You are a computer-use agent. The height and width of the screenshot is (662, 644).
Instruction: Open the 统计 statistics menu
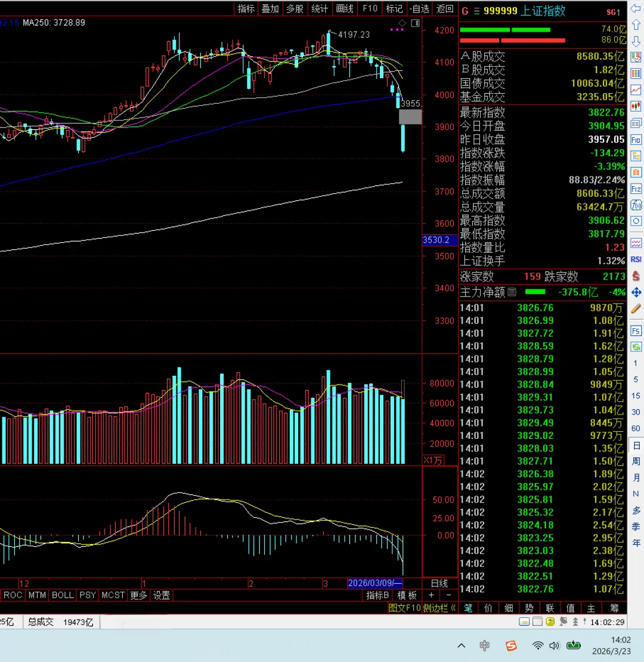click(x=320, y=9)
